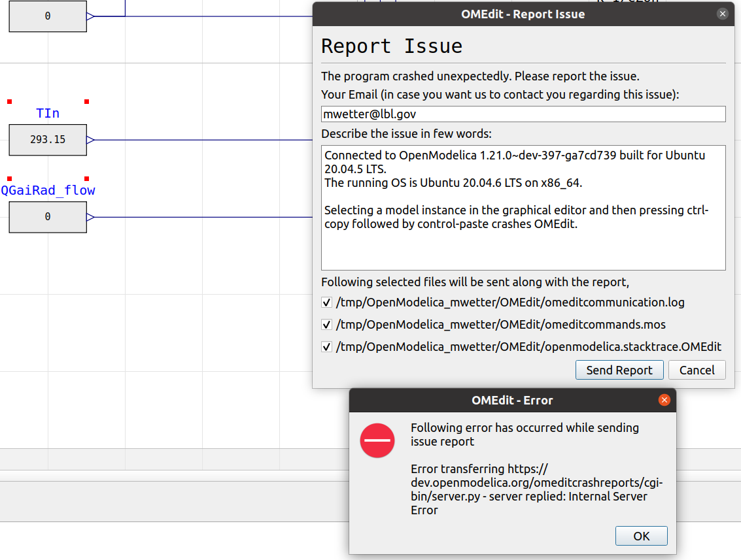The width and height of the screenshot is (741, 560).
Task: Uncheck the openmodelica.stacktrace.OMEdit attachment
Action: [x=326, y=346]
